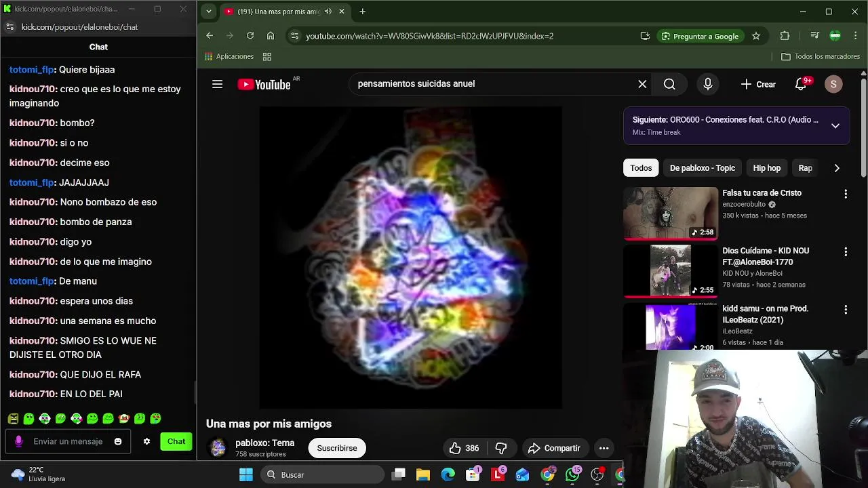This screenshot has height=488, width=868.
Task: Open the YouTube hamburger guide menu
Action: click(217, 84)
